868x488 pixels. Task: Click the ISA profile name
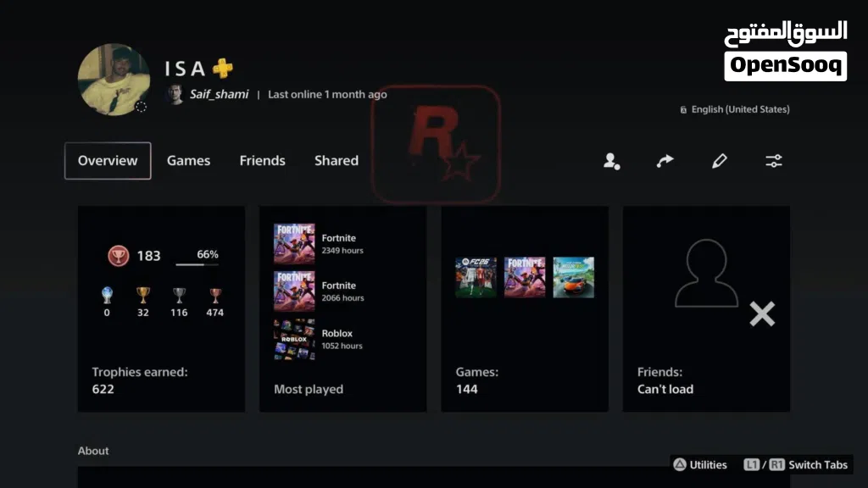(185, 69)
